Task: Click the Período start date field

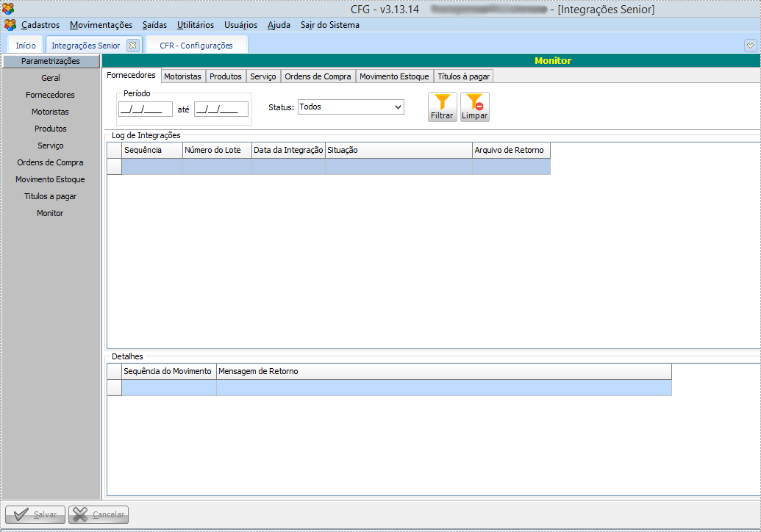Action: point(146,109)
